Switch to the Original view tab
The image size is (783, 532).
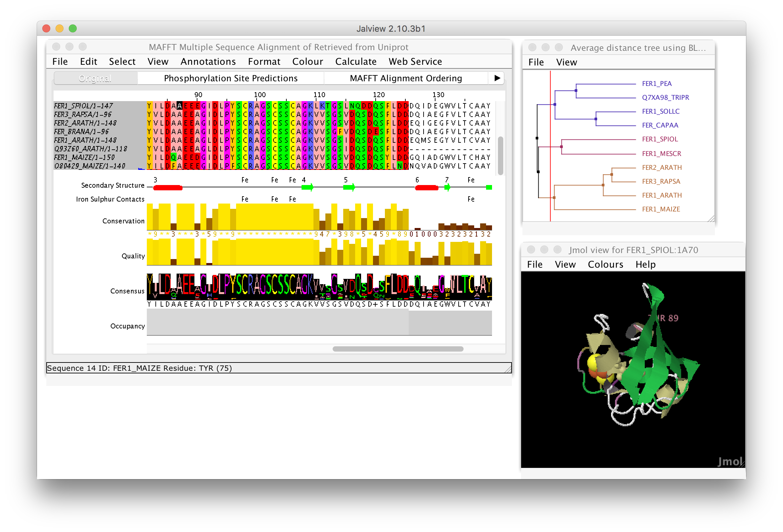pyautogui.click(x=95, y=78)
